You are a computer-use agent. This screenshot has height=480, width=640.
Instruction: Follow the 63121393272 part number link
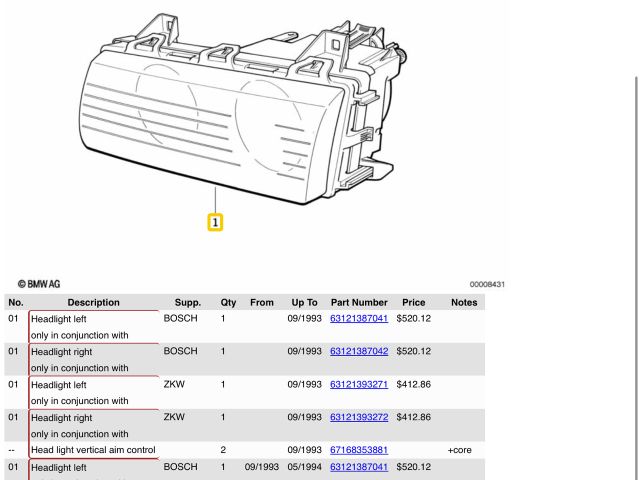(358, 417)
